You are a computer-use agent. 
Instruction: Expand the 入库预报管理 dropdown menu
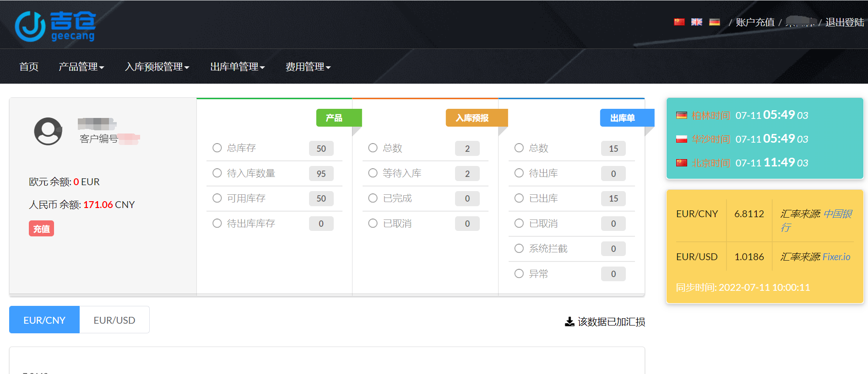(x=157, y=67)
